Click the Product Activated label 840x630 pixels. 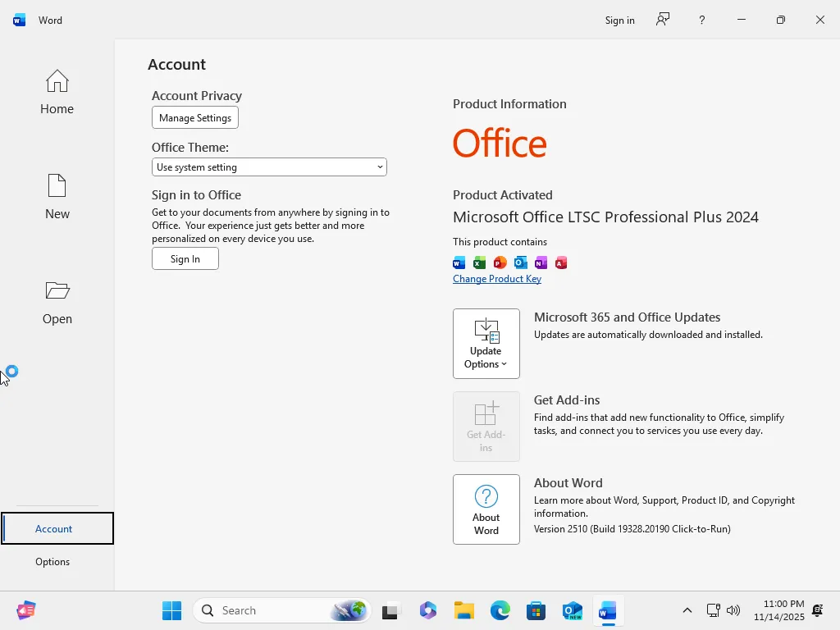[x=503, y=195]
